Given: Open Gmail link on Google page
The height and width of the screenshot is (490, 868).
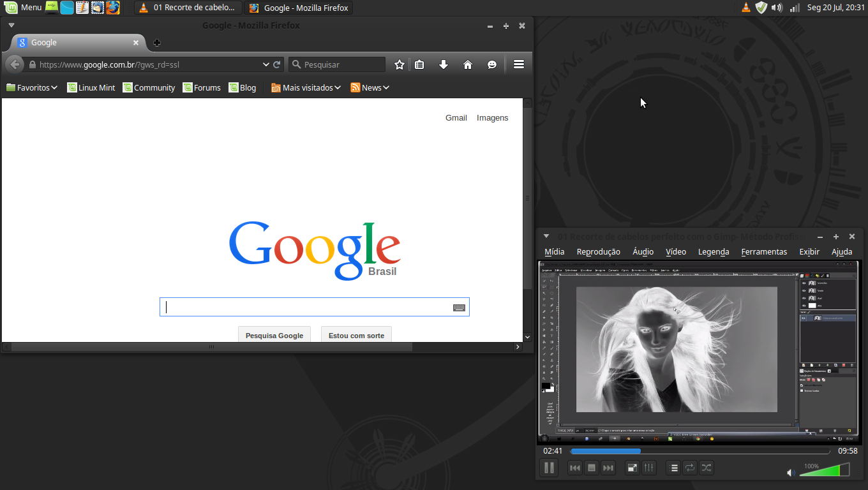Looking at the screenshot, I should (456, 117).
